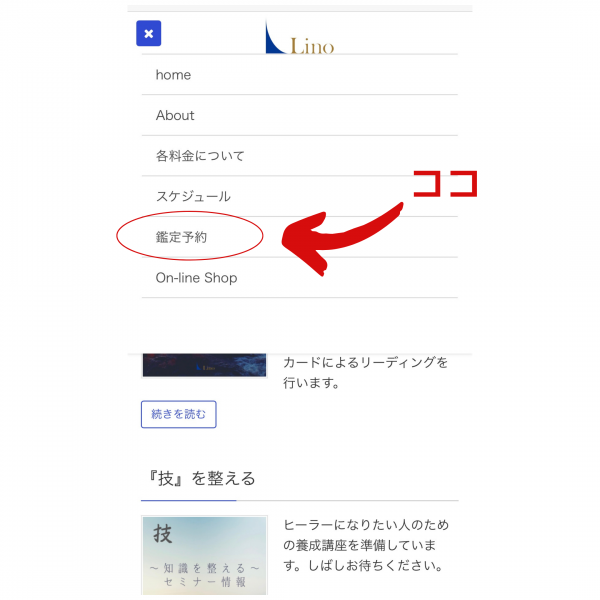Click the empty menu area below On-line Shop
Screen dimensions: 600x600
(300, 325)
